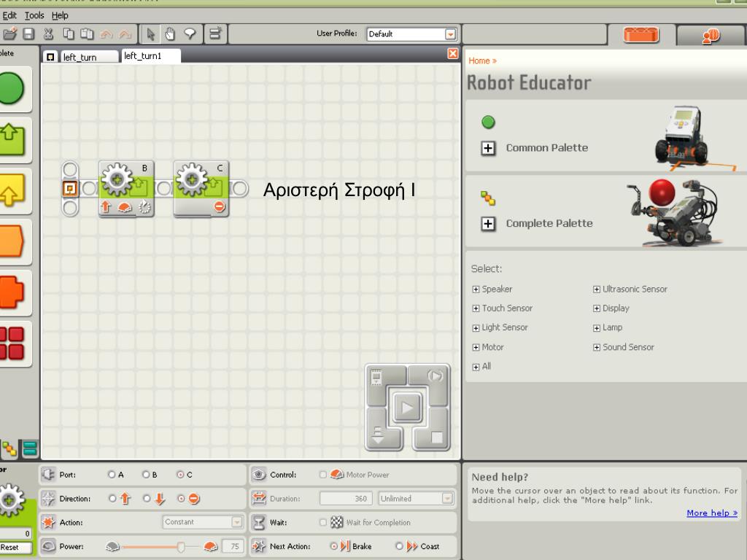The height and width of the screenshot is (560, 747).
Task: Select Coast as the next action
Action: pyautogui.click(x=399, y=546)
